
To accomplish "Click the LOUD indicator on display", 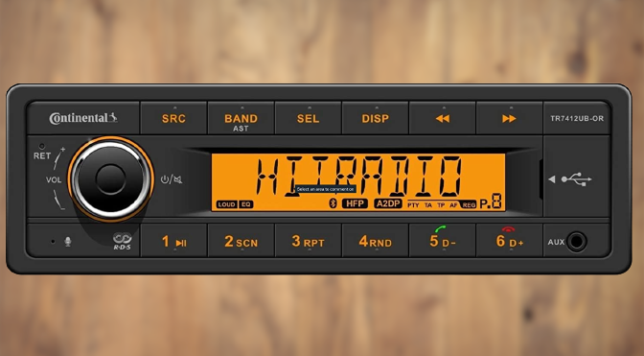I will click(x=227, y=204).
